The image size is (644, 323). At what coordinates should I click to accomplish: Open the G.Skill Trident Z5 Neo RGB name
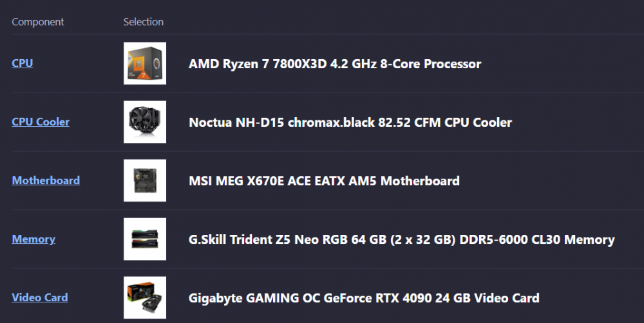[x=401, y=239]
